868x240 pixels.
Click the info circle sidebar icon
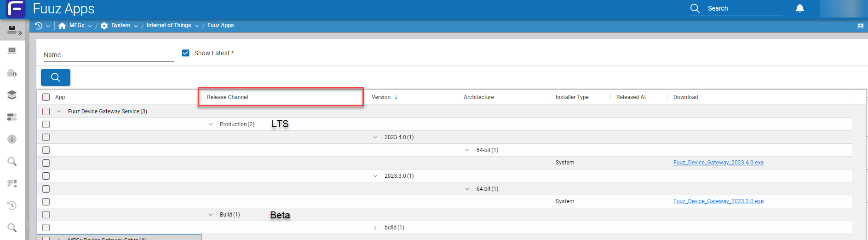pyautogui.click(x=12, y=139)
